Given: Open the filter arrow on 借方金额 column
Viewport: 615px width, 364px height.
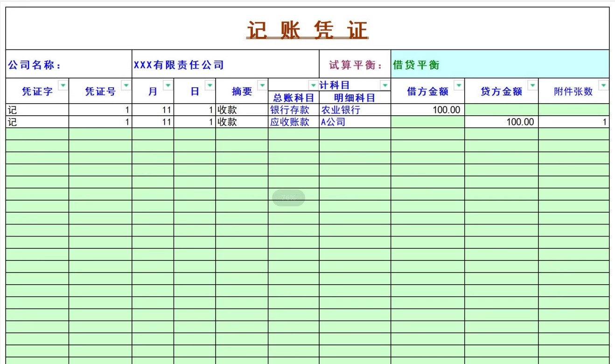Looking at the screenshot, I should 458,85.
